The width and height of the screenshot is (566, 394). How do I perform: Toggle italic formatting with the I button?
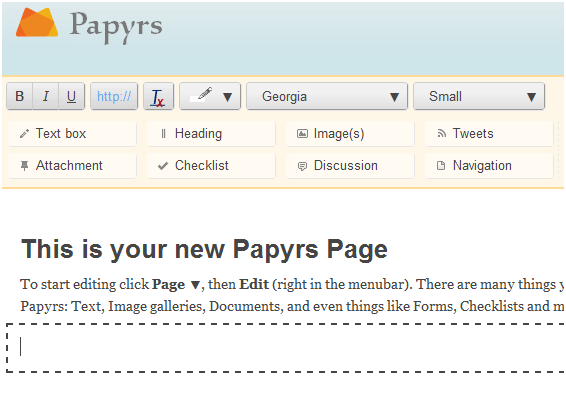click(45, 96)
